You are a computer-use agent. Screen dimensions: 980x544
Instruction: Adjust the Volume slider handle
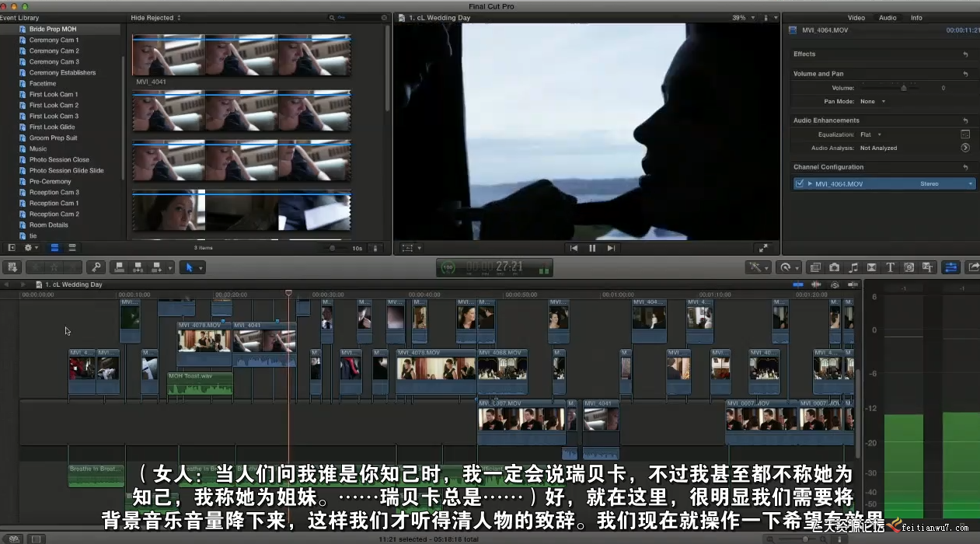903,88
